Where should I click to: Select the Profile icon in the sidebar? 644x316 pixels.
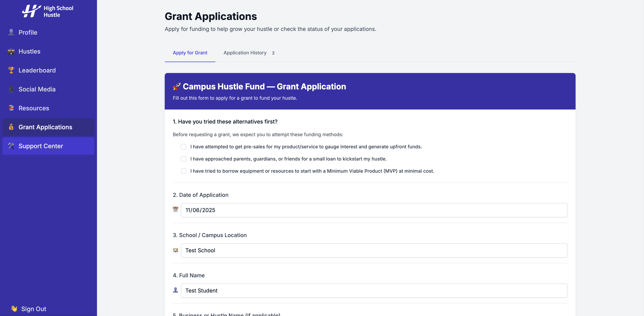click(x=11, y=32)
